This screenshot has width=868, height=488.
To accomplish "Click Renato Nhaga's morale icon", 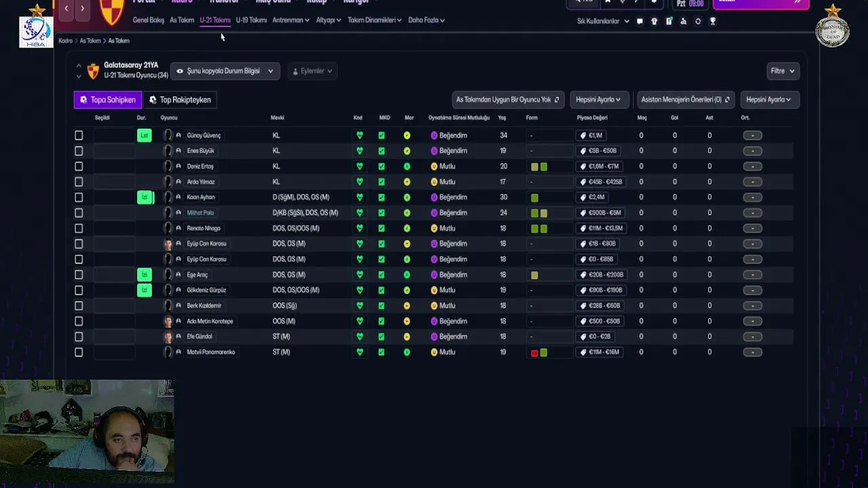I will (x=407, y=228).
